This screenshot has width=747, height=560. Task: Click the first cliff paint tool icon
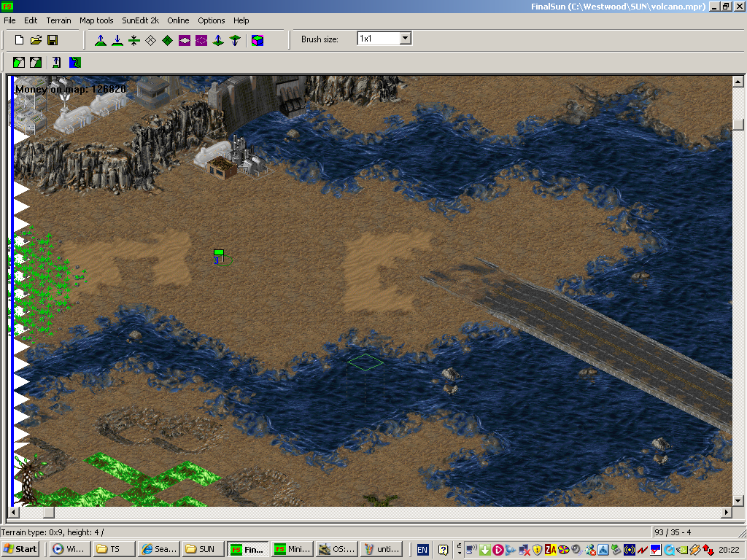click(19, 63)
